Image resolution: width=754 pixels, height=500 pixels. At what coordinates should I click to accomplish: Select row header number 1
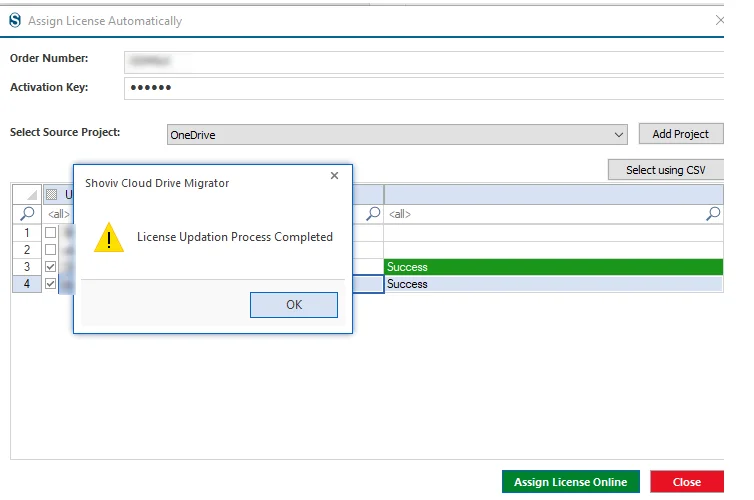tap(27, 233)
